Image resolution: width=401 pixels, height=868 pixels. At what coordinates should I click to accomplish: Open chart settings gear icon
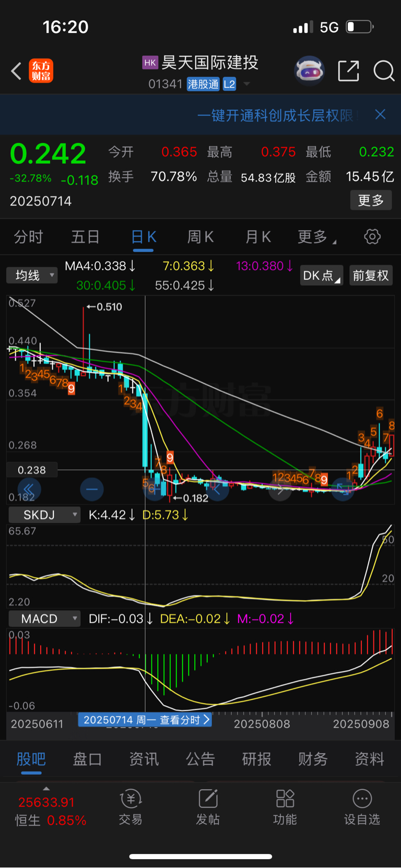[372, 236]
